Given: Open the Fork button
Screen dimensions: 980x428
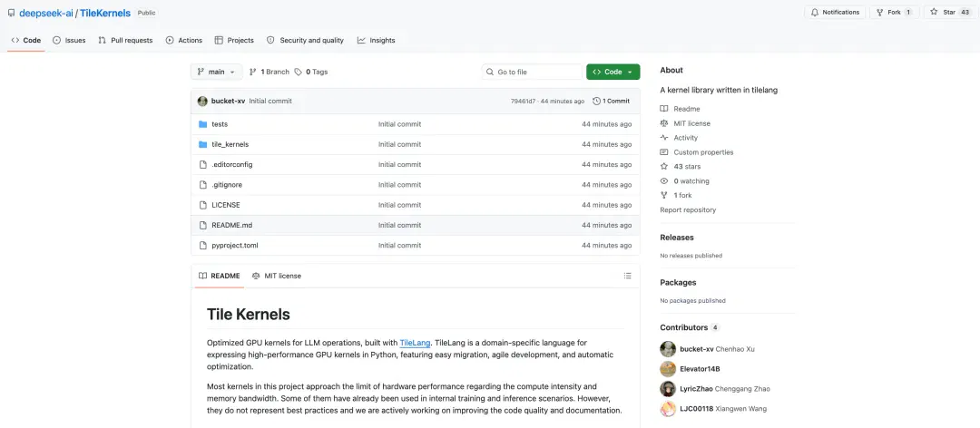Looking at the screenshot, I should pyautogui.click(x=894, y=13).
